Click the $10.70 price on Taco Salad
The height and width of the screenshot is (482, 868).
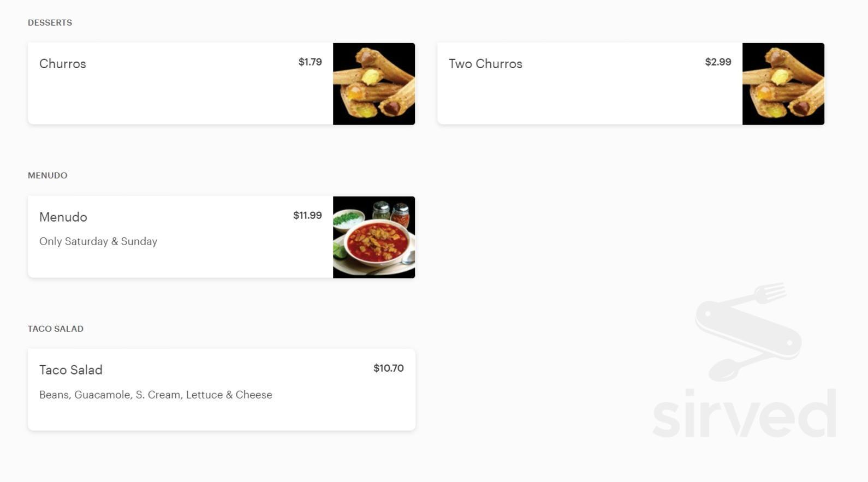tap(388, 368)
